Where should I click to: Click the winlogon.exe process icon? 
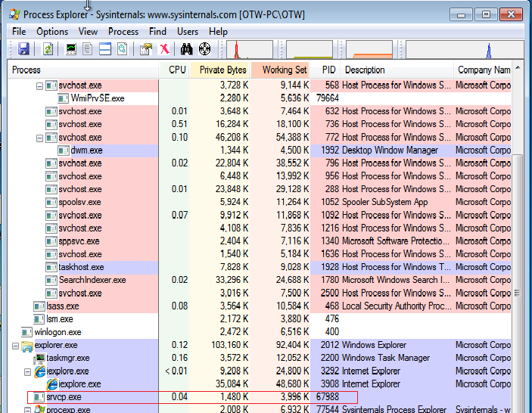click(x=26, y=332)
